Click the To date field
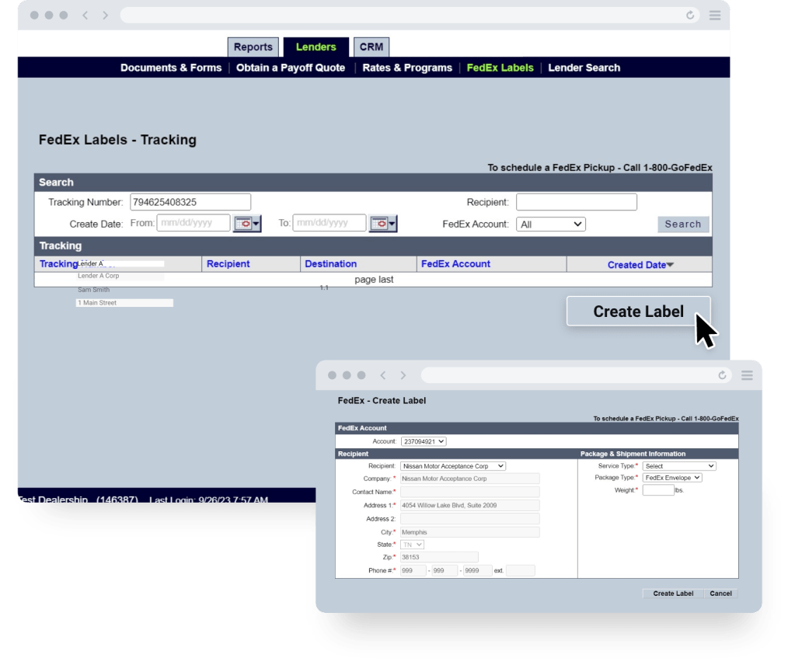 329,223
